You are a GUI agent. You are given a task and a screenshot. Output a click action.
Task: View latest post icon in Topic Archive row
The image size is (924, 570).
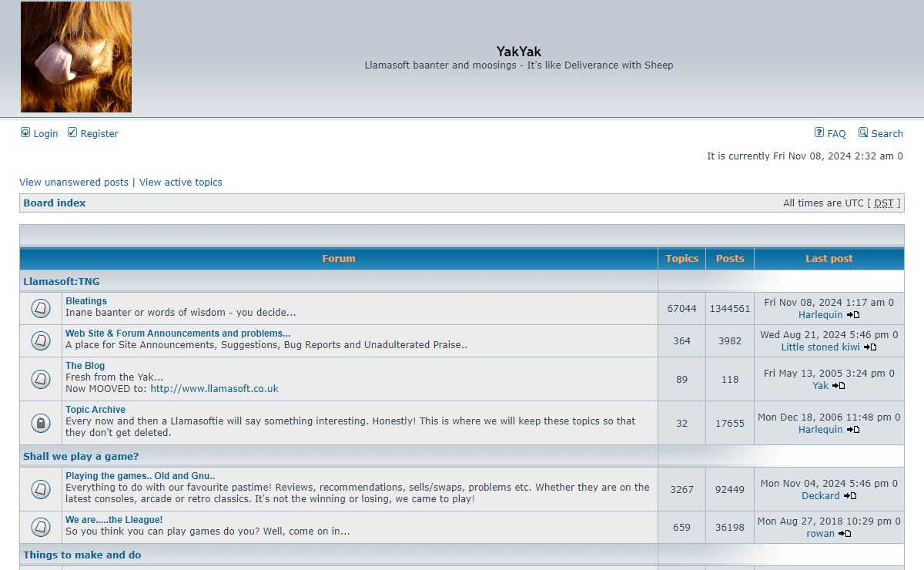point(853,430)
